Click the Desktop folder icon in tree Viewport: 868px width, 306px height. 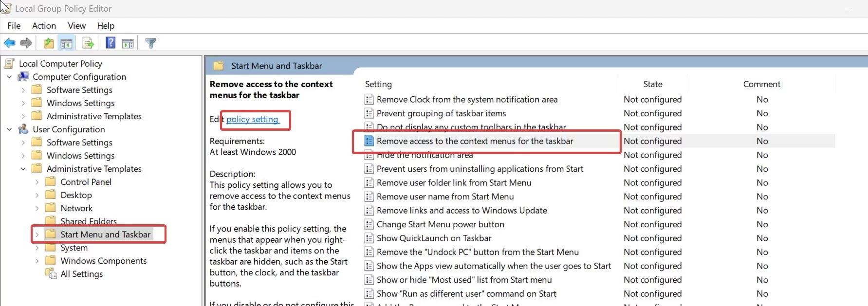coord(51,195)
